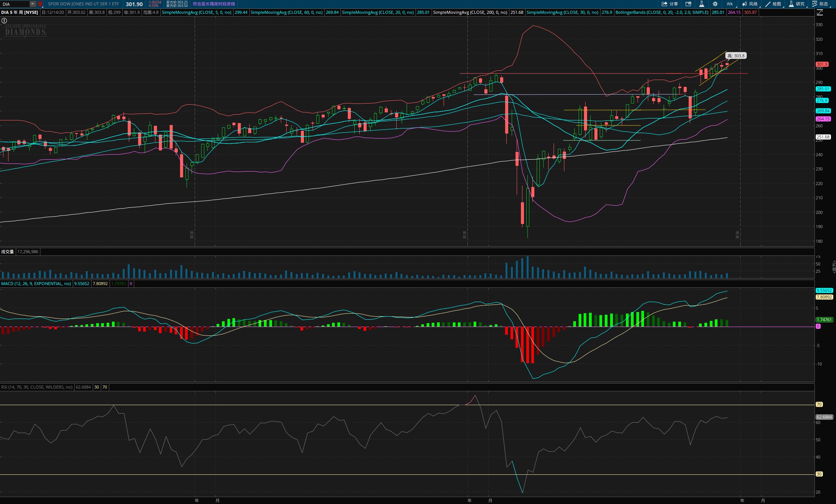
Task: Open the symbol info card icon
Action: pos(688,4)
